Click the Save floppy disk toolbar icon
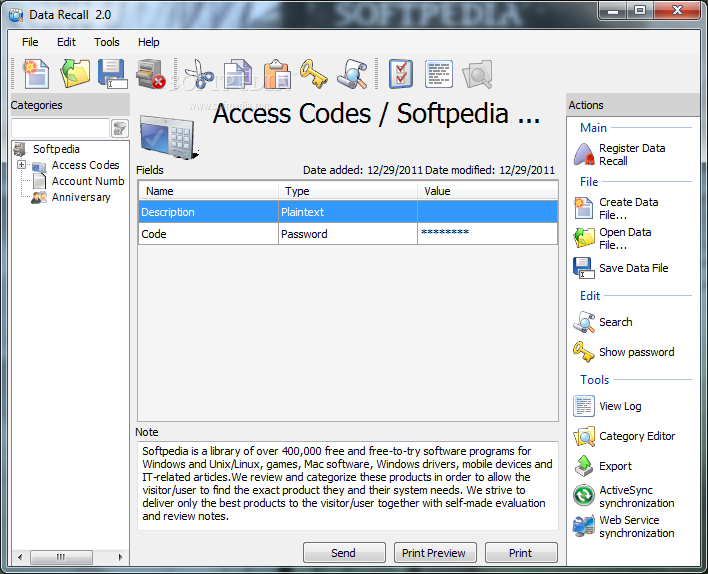Image resolution: width=708 pixels, height=574 pixels. pos(112,74)
